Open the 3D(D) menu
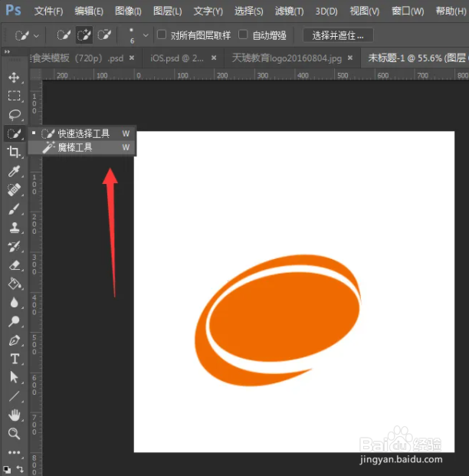The image size is (469, 476). coord(326,11)
